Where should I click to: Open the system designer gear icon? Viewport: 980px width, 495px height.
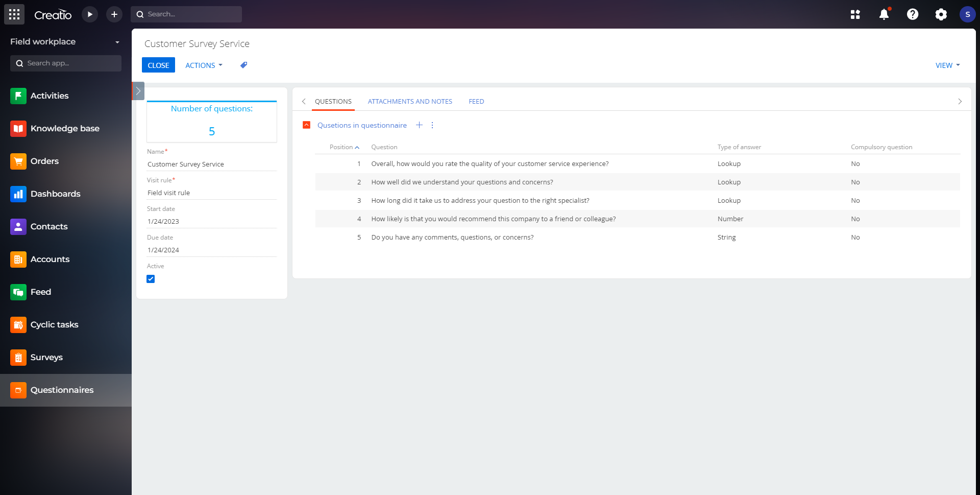941,14
